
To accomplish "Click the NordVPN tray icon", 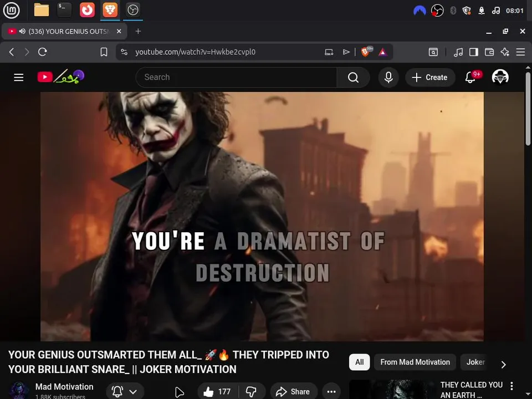I will point(420,11).
